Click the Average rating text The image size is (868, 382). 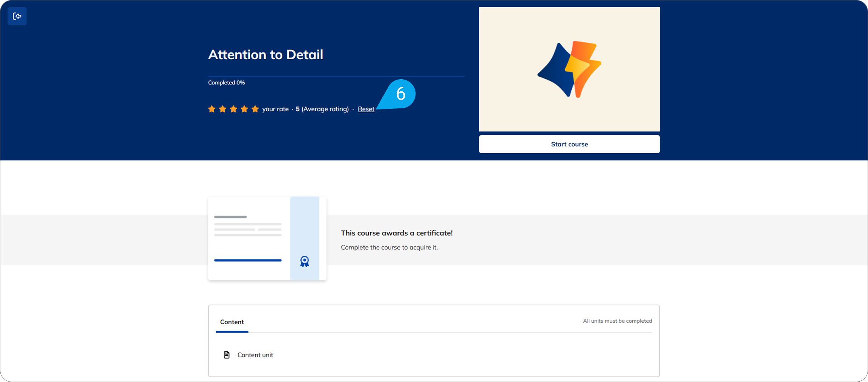325,109
